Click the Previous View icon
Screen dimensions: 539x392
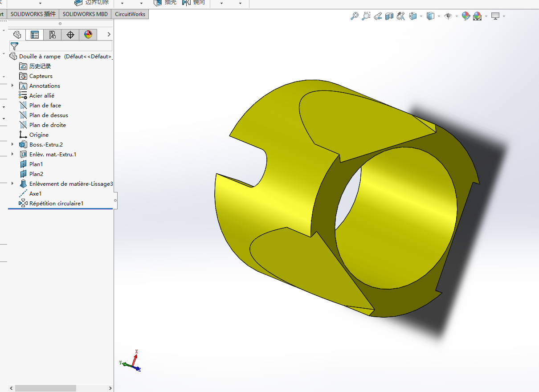coord(378,16)
